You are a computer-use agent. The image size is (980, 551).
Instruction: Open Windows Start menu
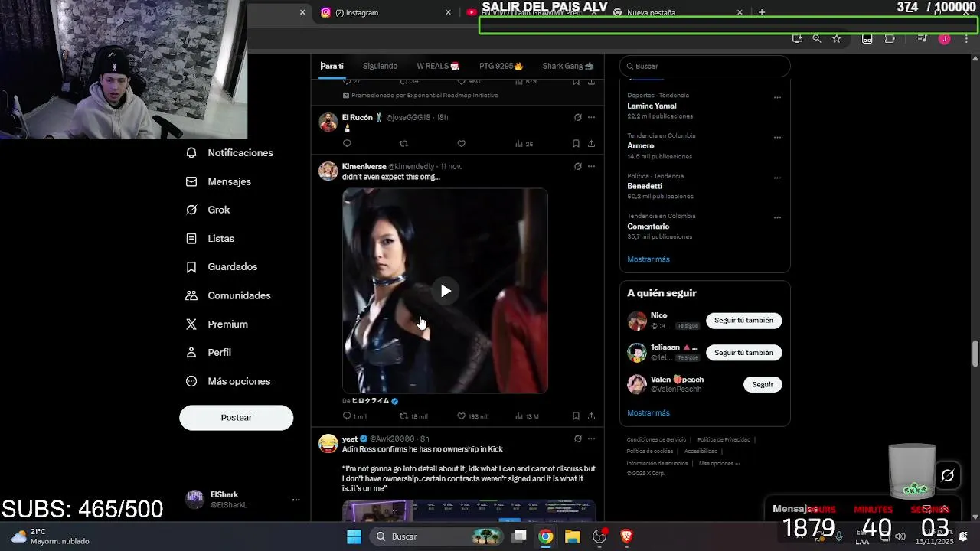pyautogui.click(x=354, y=536)
